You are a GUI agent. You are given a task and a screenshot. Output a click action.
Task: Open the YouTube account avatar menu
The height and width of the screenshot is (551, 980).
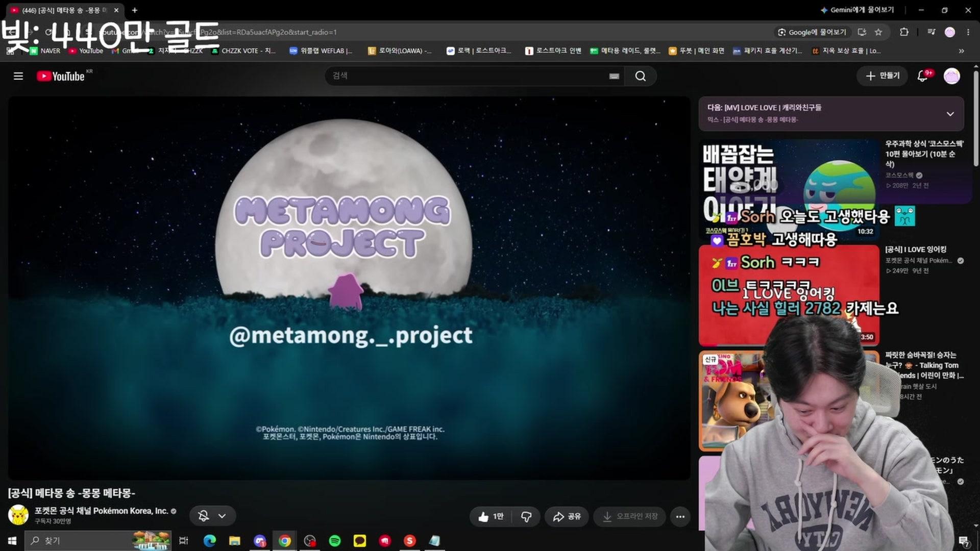pos(951,76)
